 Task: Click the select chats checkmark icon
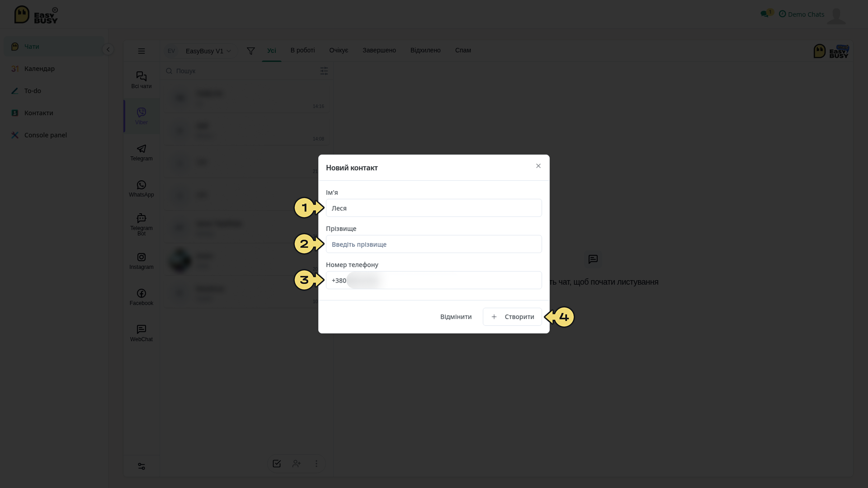(277, 464)
